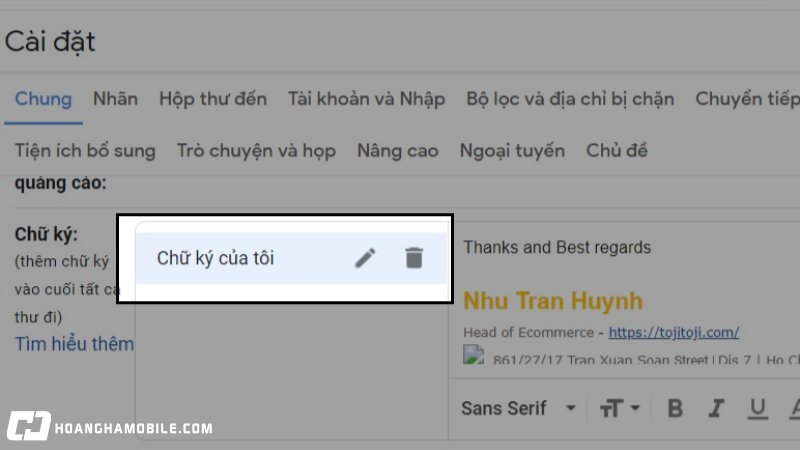
Task: Delete the 'Chữ ký của tôi' signature
Action: [414, 258]
